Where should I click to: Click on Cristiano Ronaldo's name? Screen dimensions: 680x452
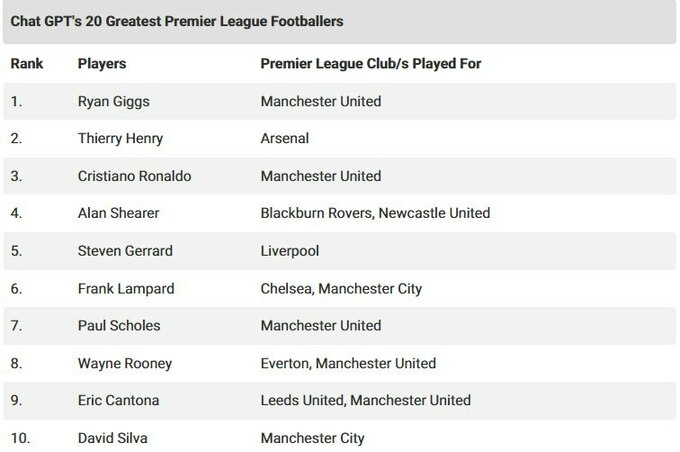[x=134, y=176]
